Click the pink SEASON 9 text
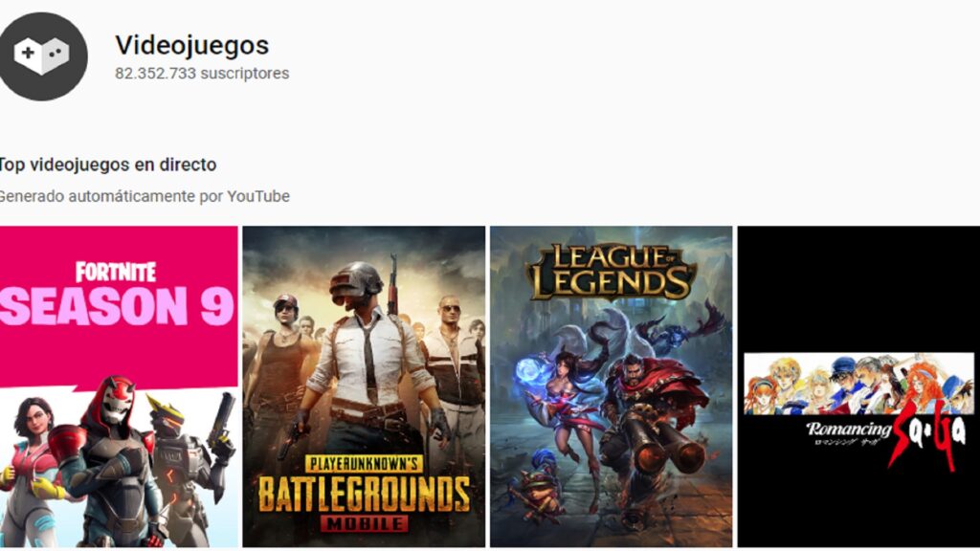The image size is (980, 551). pyautogui.click(x=118, y=307)
